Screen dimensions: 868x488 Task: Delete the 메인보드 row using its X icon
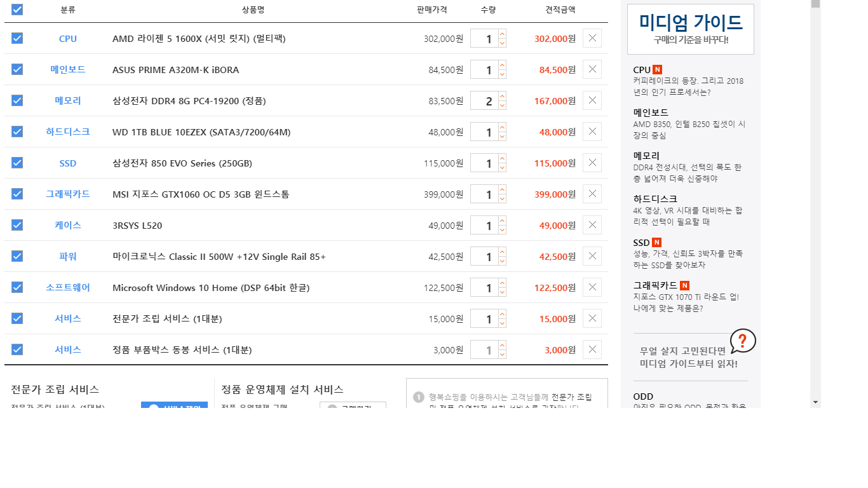point(592,69)
